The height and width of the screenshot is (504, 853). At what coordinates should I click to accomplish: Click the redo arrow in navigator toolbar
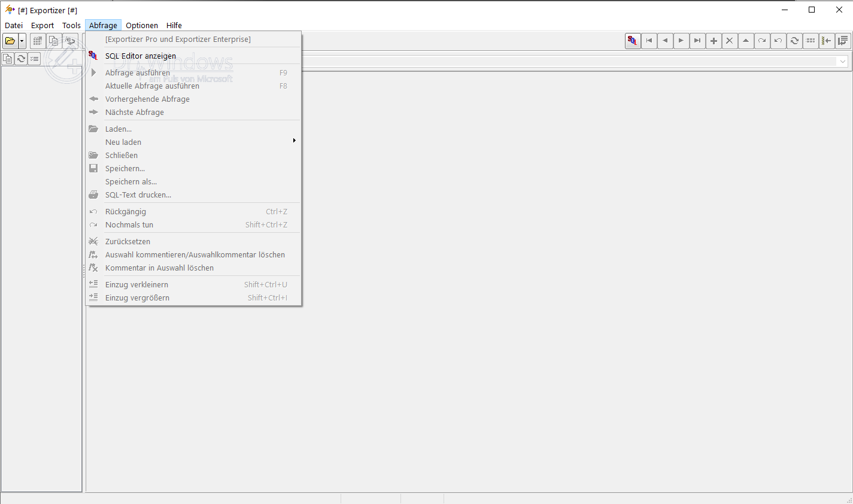tap(762, 41)
